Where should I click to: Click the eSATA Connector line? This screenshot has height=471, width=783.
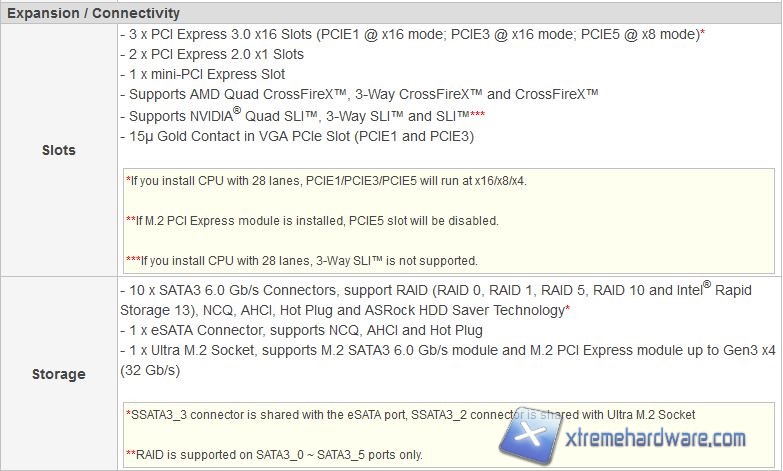click(300, 330)
